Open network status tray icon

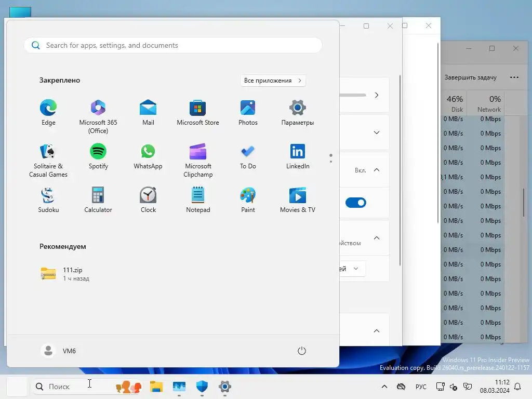[x=441, y=387]
